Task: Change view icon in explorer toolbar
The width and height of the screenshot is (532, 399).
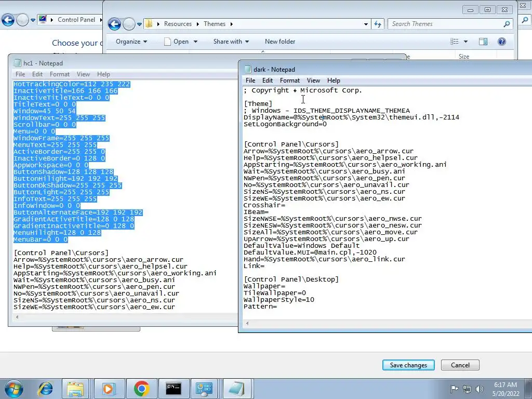Action: tap(454, 42)
